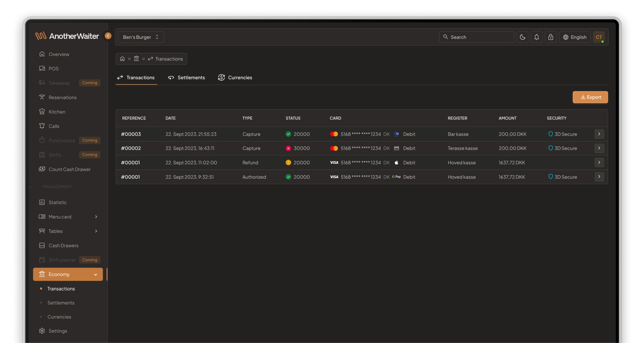Switch to the Currencies tab
The height and width of the screenshot is (343, 644).
tap(235, 77)
